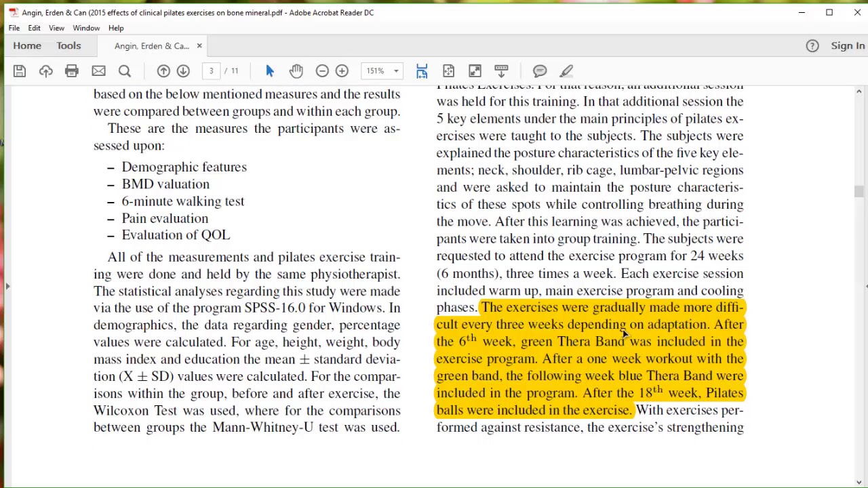Open the Help question mark icon
868x488 pixels.
pos(812,46)
